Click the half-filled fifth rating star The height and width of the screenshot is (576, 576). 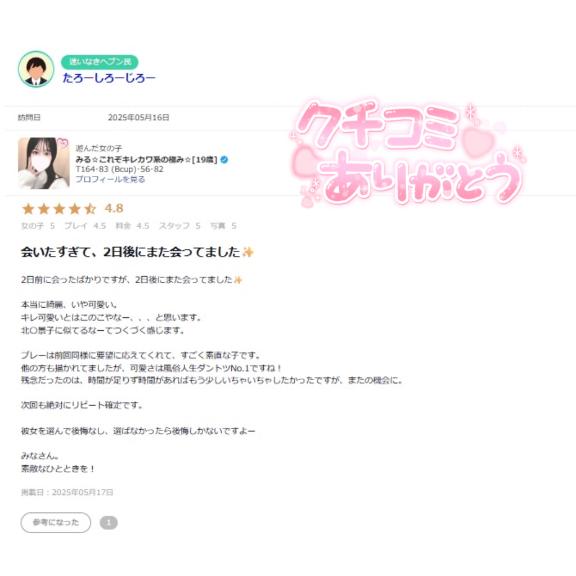click(90, 209)
